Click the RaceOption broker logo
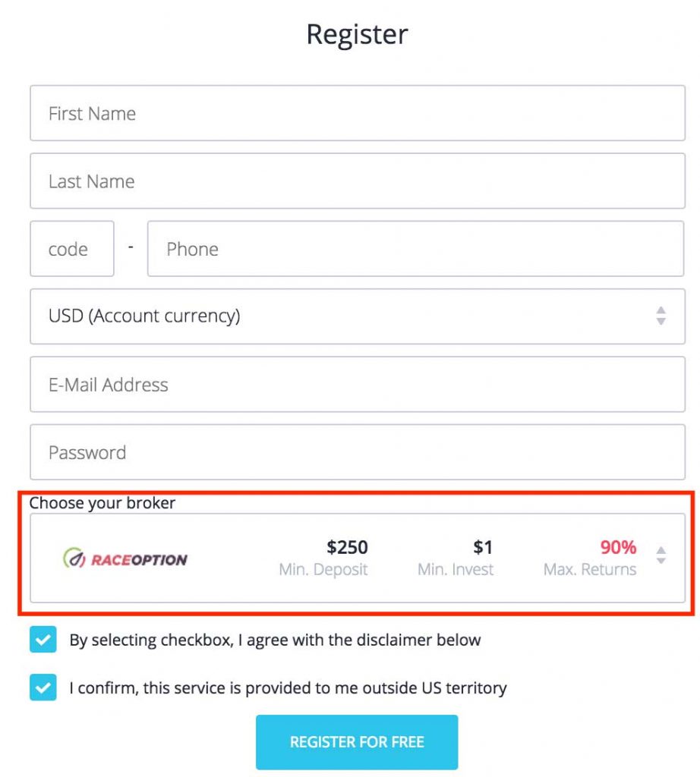Viewport: 700px width, 777px height. [x=125, y=558]
